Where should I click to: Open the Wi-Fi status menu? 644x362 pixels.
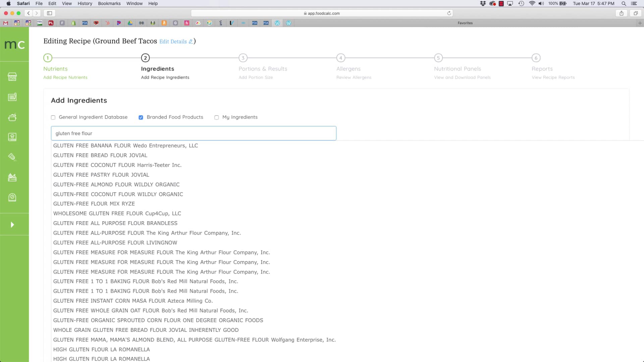click(x=532, y=3)
